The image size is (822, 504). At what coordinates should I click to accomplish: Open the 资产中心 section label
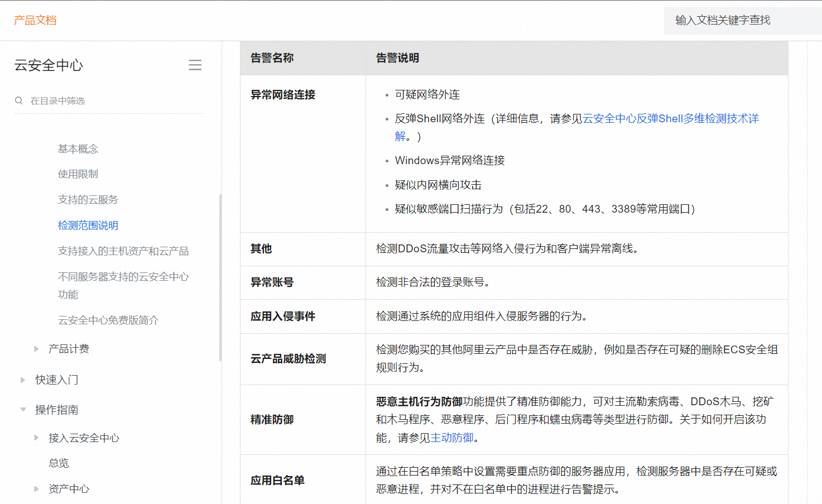coord(69,489)
